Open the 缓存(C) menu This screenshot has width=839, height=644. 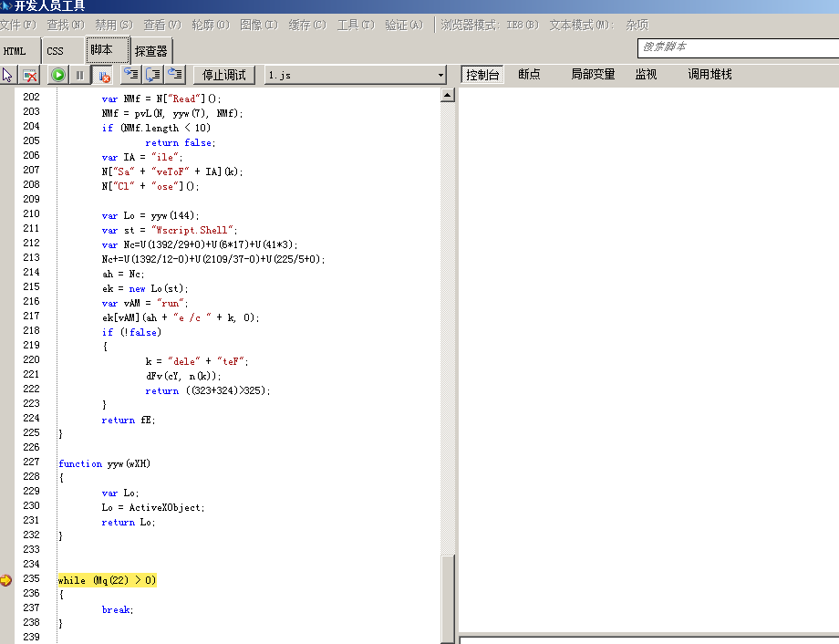coord(307,26)
